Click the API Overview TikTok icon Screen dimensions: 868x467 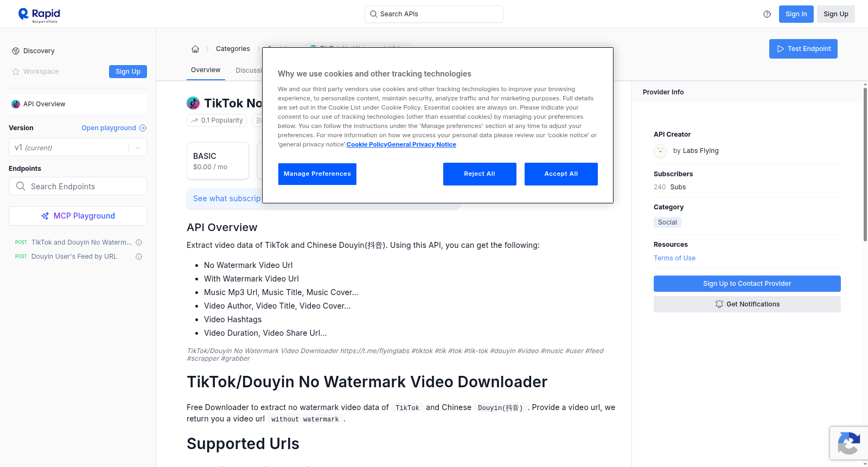coord(16,104)
